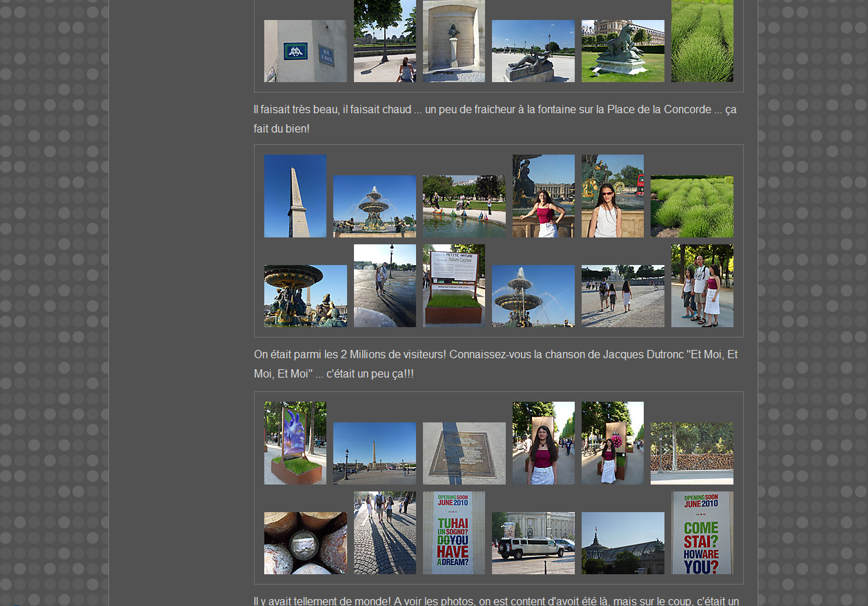Screen dimensions: 868x606
Task: Click the reclining statue photo thumbnail
Action: pos(533,51)
